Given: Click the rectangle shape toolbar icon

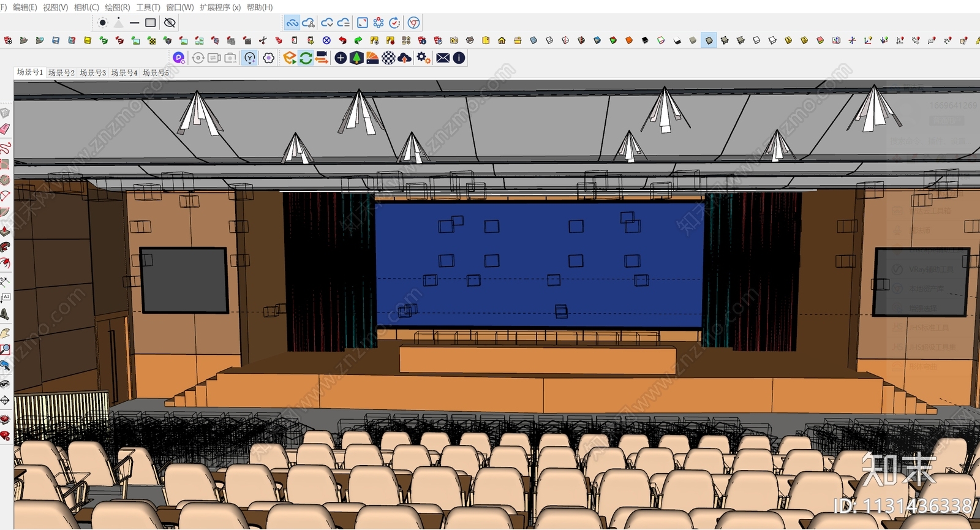Looking at the screenshot, I should [x=151, y=23].
